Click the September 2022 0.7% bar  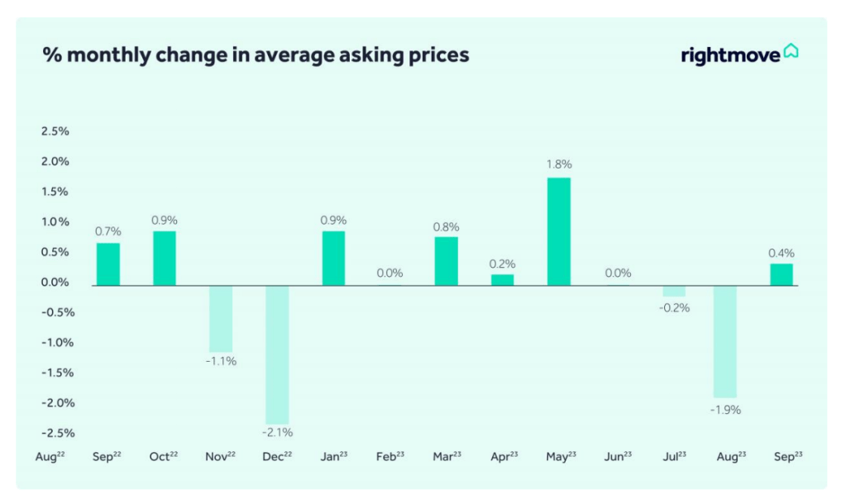coord(108,264)
